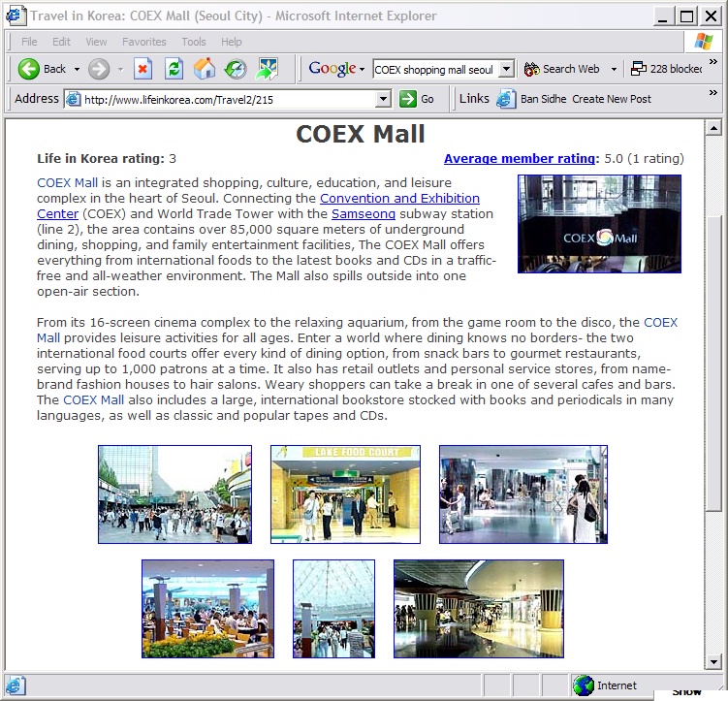Click the Search Web binoculars icon
Image resolution: width=728 pixels, height=701 pixels.
click(x=531, y=69)
